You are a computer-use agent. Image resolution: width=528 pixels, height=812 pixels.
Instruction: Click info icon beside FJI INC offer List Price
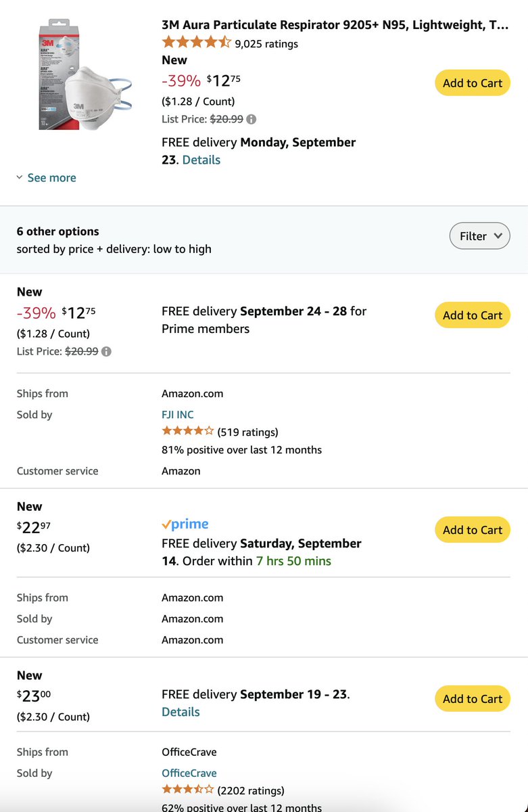click(106, 351)
